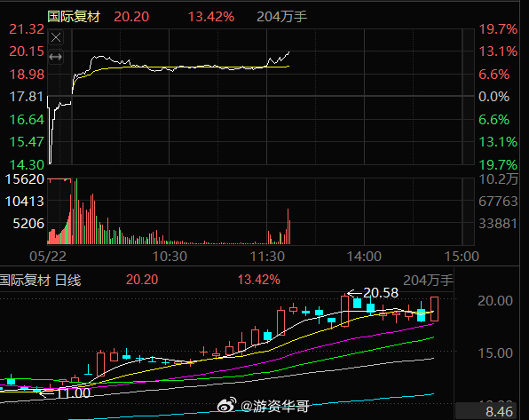Close the intraday chart with X icon

56,37
